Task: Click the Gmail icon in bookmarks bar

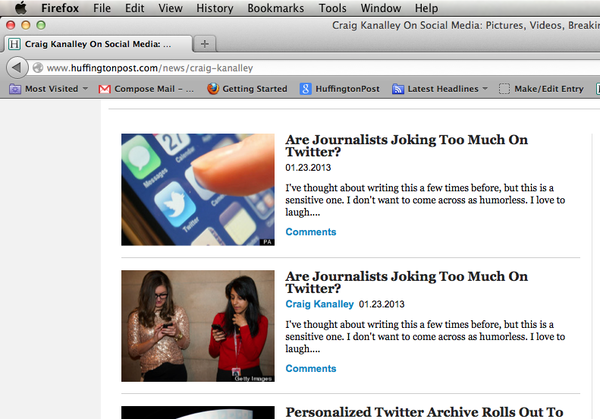Action: tap(104, 89)
